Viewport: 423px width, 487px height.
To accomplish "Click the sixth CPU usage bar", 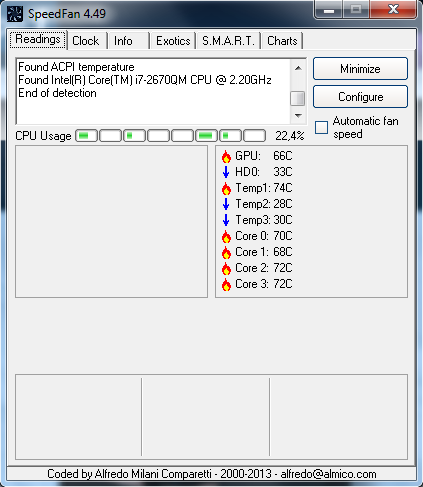I will click(207, 136).
